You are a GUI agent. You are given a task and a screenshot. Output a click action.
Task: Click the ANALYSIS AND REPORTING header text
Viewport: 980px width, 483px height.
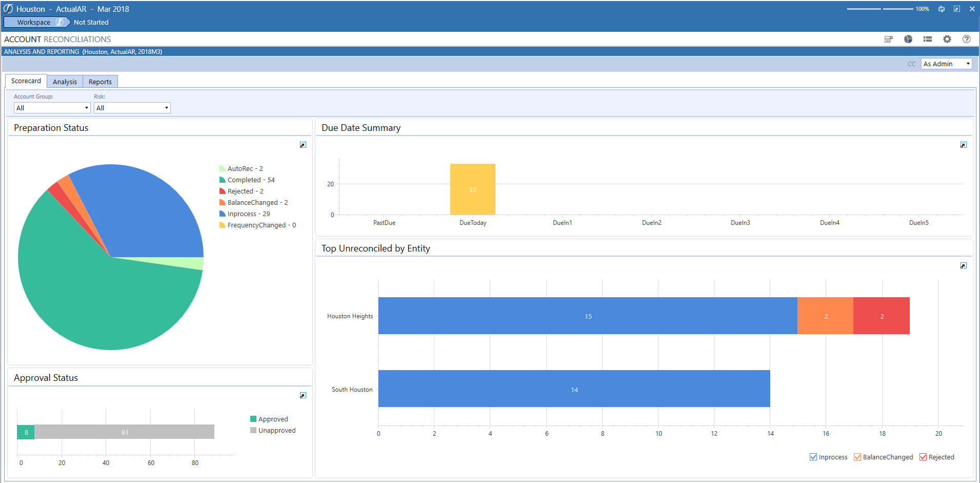[42, 52]
